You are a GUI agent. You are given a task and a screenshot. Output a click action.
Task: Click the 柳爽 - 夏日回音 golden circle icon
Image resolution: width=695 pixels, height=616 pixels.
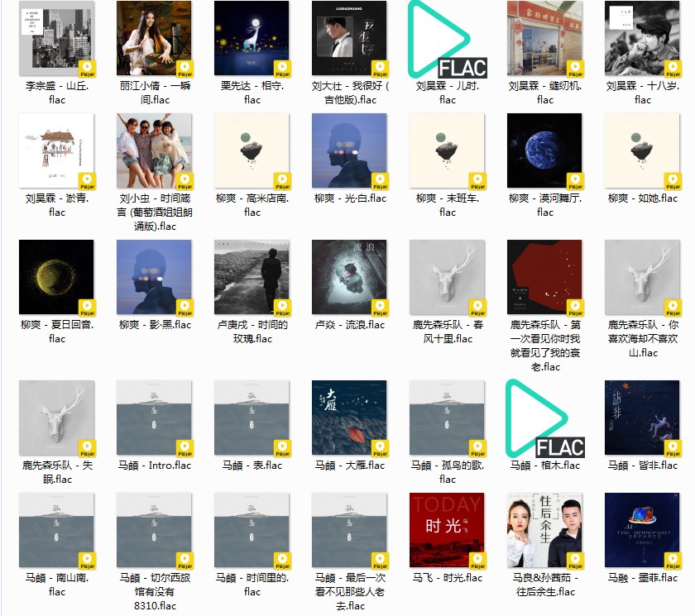click(x=56, y=277)
